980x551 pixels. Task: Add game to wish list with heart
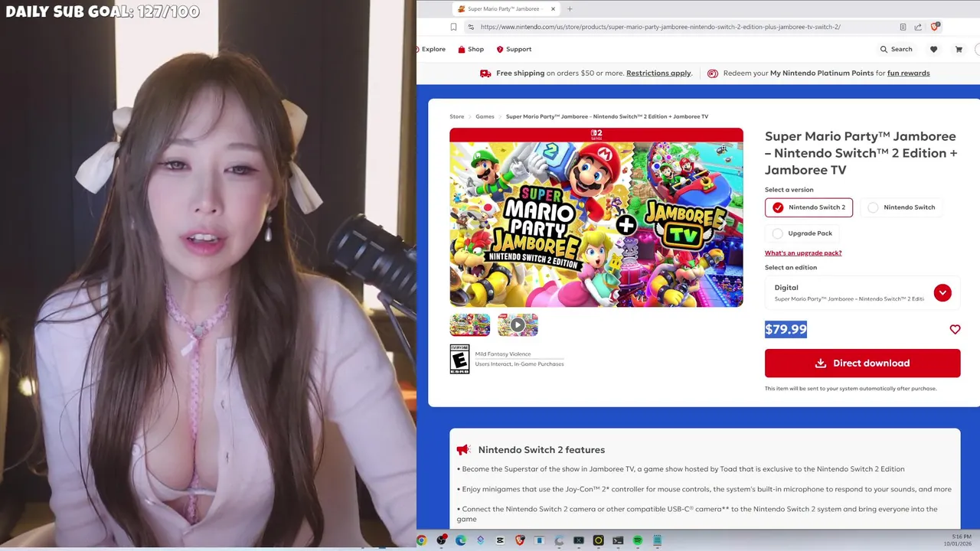click(x=955, y=329)
